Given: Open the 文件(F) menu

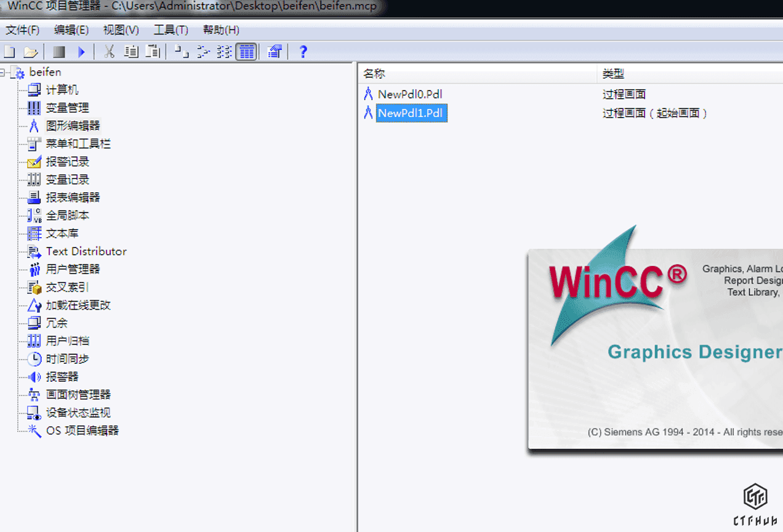Looking at the screenshot, I should coord(23,30).
